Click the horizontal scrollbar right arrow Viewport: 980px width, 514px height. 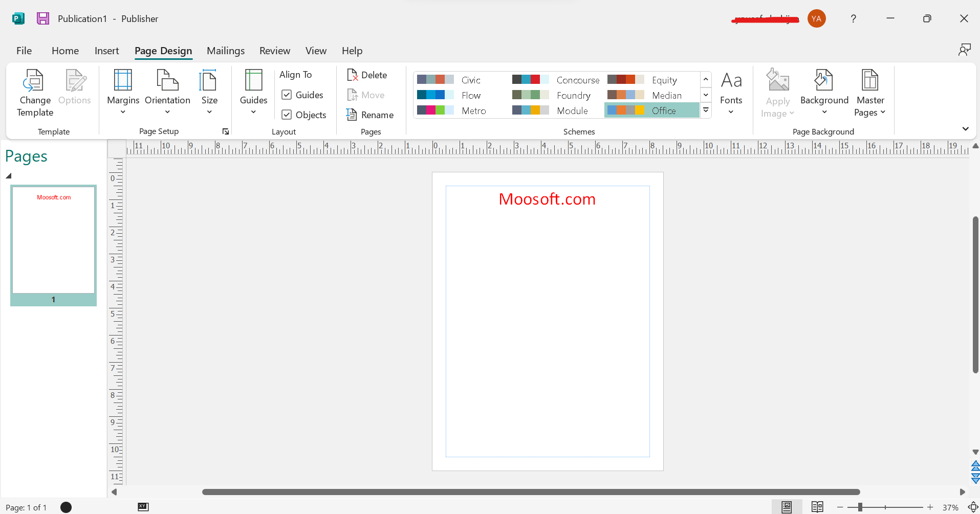click(x=962, y=492)
